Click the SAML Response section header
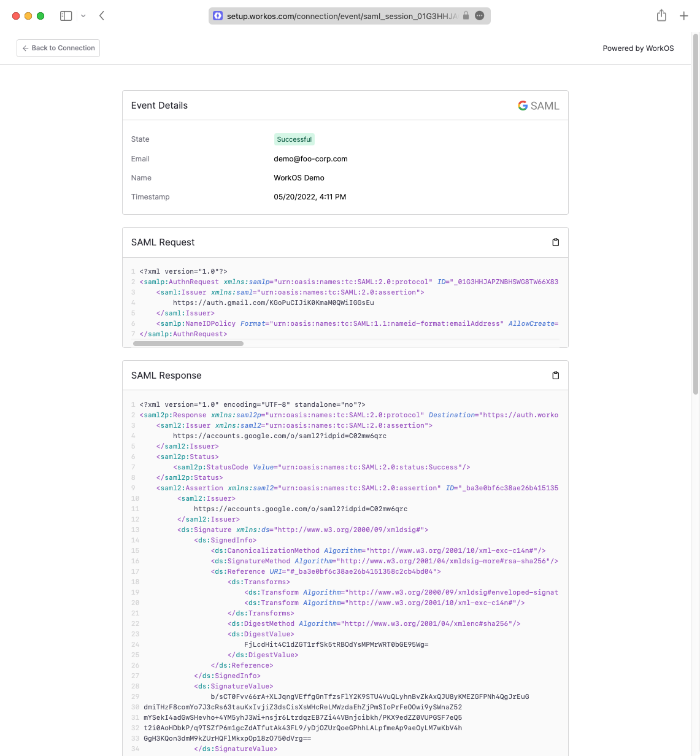The image size is (700, 756). (x=166, y=376)
